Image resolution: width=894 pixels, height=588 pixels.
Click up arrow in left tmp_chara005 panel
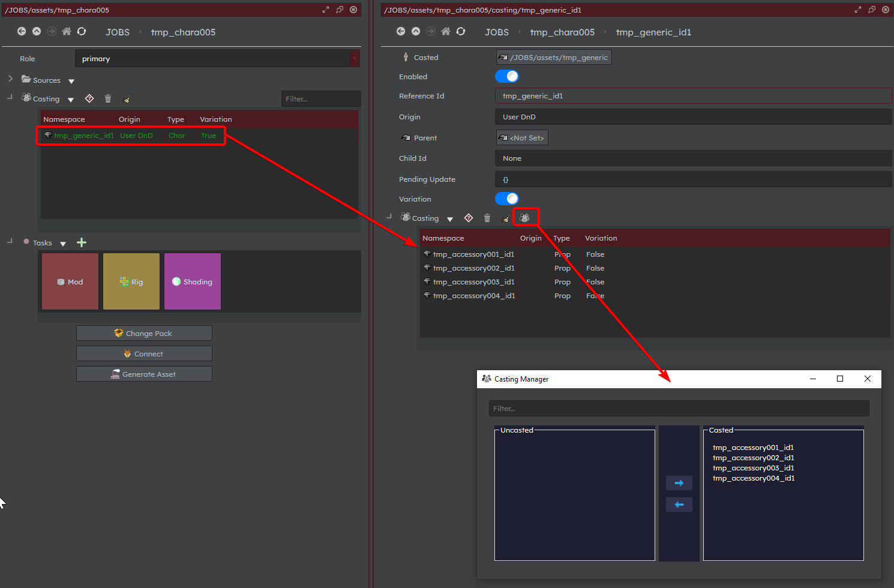37,31
